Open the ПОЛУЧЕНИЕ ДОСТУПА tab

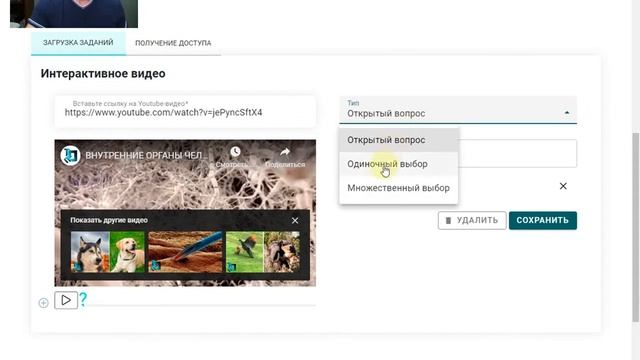(x=173, y=43)
